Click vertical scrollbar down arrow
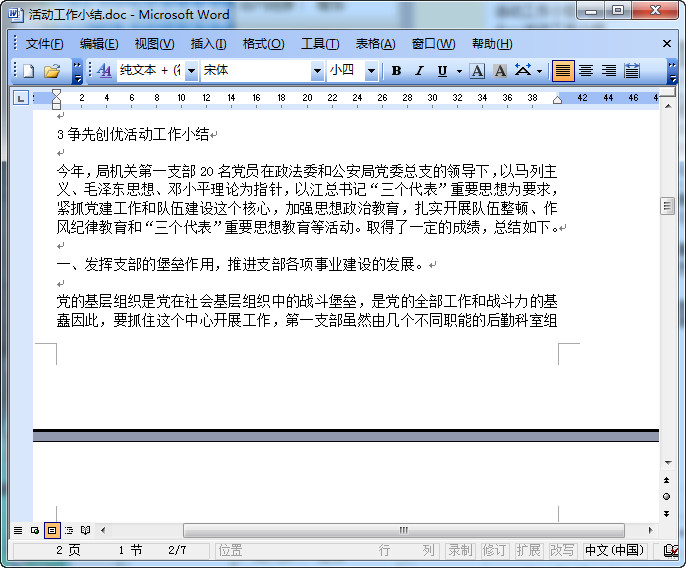 pyautogui.click(x=668, y=463)
